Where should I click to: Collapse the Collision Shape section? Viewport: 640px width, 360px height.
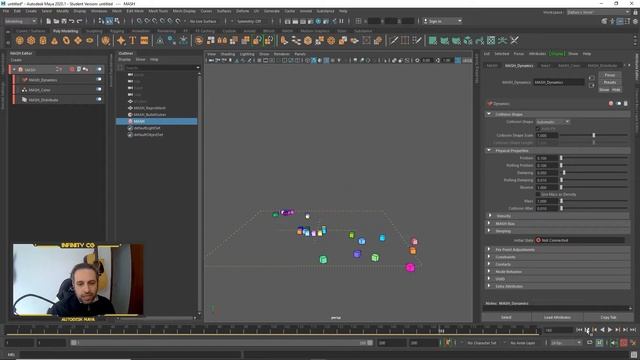pos(489,114)
